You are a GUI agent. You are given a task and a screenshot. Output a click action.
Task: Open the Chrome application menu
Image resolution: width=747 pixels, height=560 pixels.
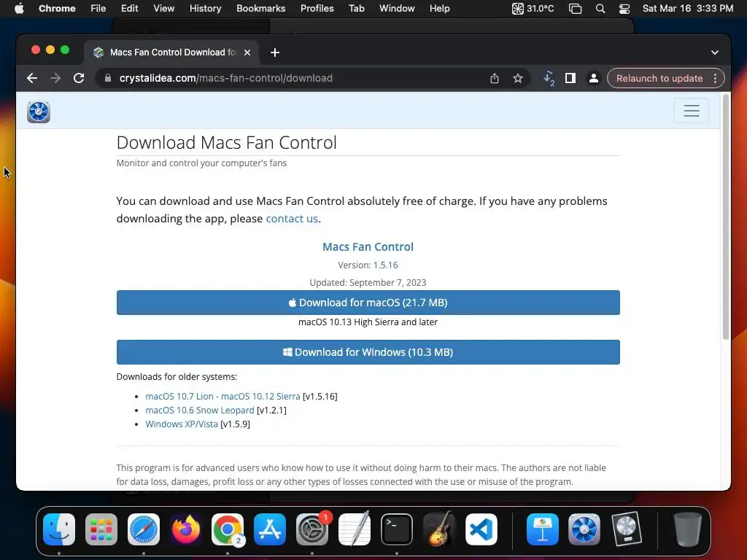[x=57, y=9]
